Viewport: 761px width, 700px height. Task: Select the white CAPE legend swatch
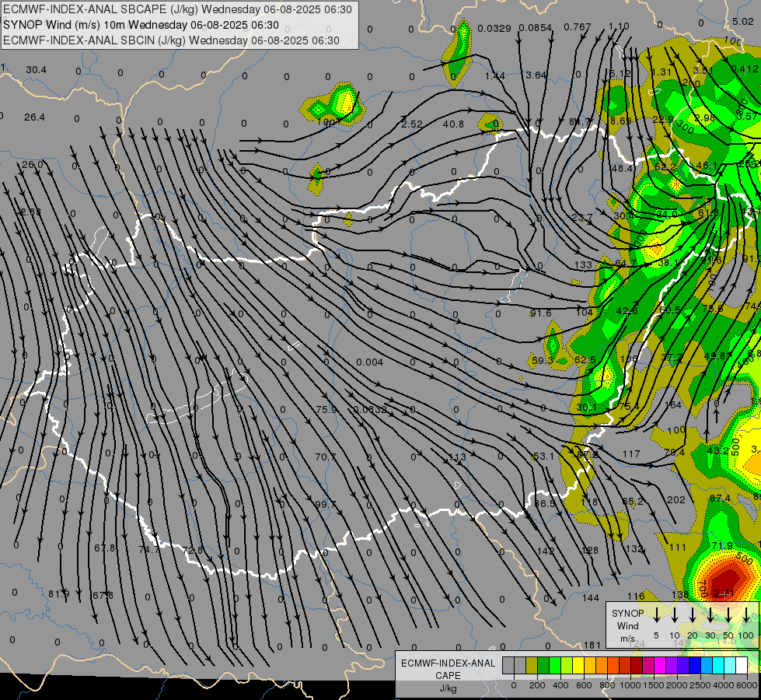click(x=741, y=665)
